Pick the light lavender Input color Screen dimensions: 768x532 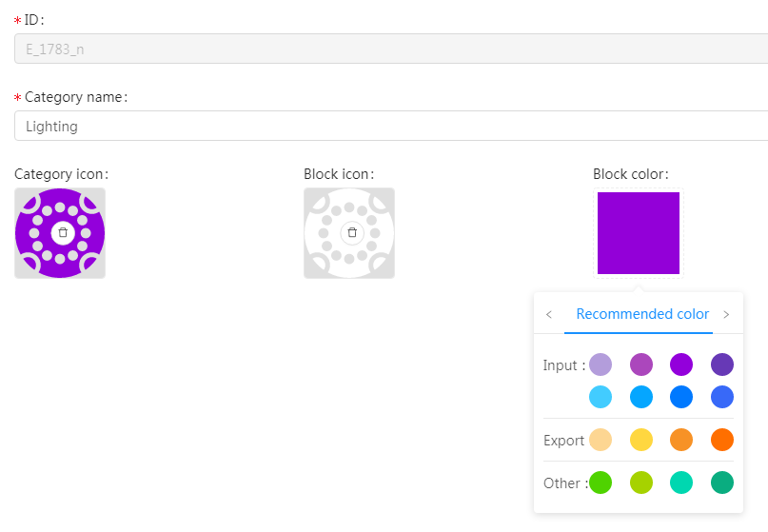point(601,365)
